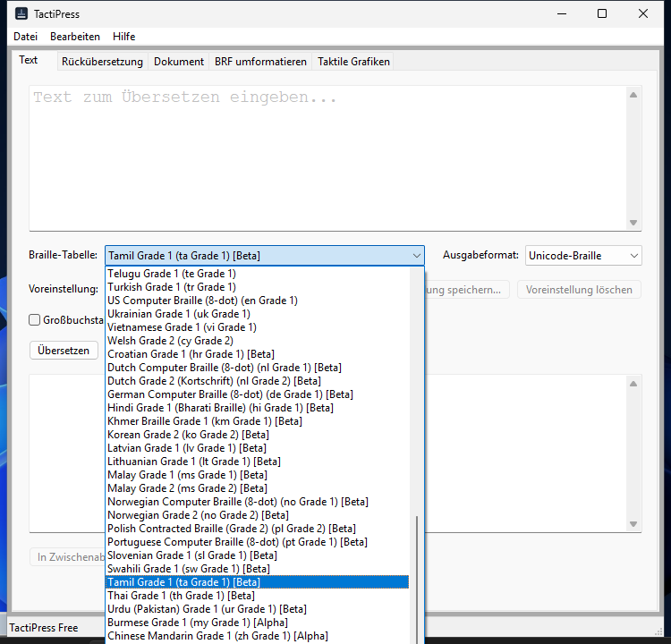Select Swahili Grade 1 [Beta]

pyautogui.click(x=257, y=568)
